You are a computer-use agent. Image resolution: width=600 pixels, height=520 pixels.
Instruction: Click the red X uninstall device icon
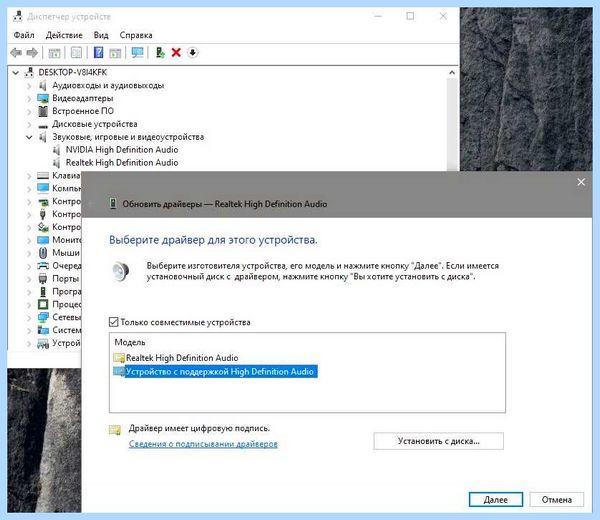[x=176, y=52]
